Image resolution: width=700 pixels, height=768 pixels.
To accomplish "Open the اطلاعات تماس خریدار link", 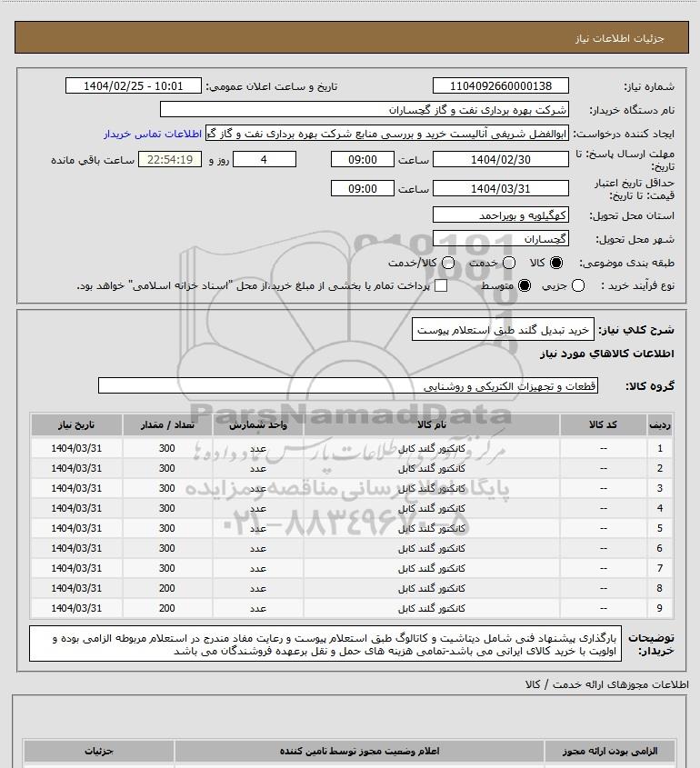I will pyautogui.click(x=153, y=134).
